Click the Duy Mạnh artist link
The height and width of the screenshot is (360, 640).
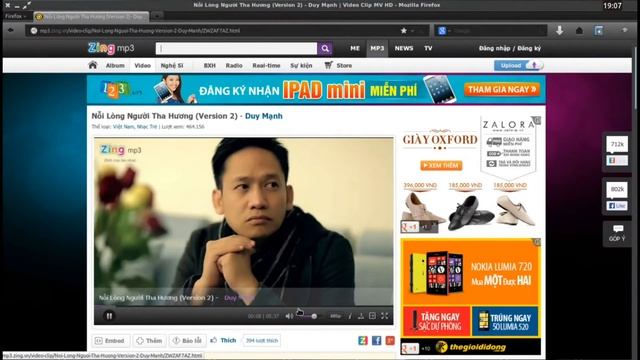[x=264, y=116]
